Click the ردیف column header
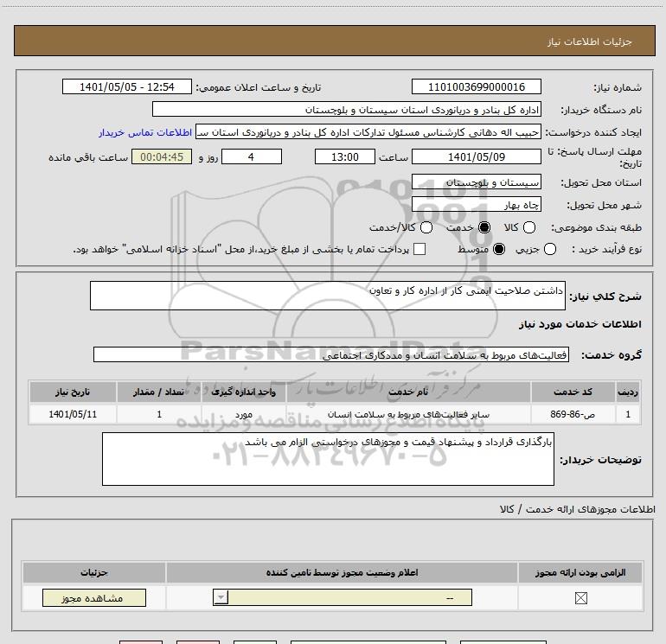666x644 pixels. point(628,392)
